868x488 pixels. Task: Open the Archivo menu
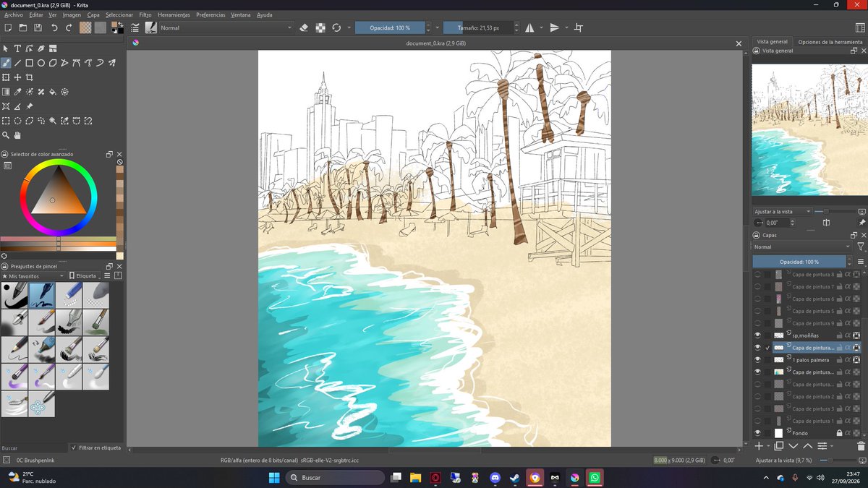[x=14, y=14]
